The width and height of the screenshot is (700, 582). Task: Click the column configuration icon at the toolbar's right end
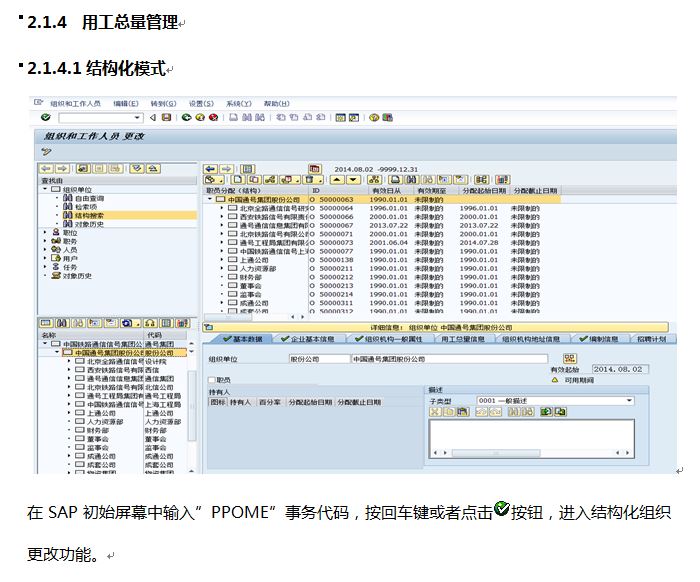(x=503, y=180)
